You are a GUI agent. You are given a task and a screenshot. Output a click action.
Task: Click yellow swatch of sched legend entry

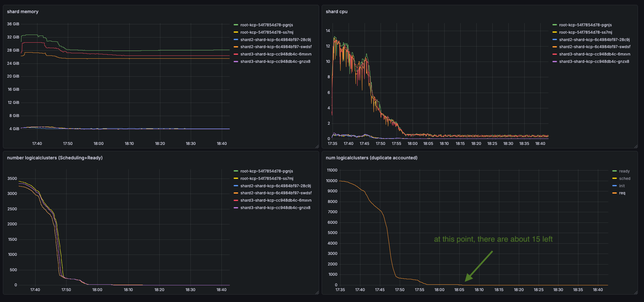615,179
